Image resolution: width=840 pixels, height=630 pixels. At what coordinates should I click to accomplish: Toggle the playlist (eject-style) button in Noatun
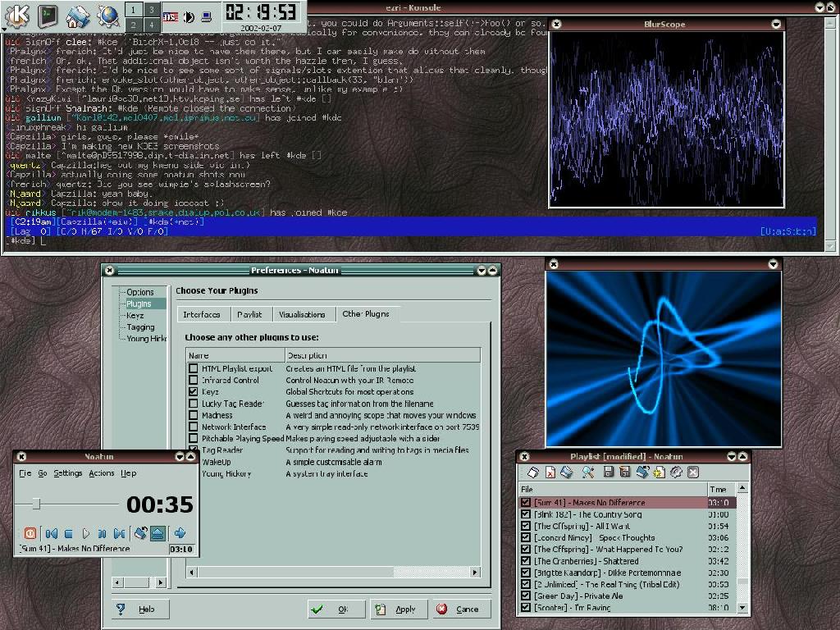158,533
